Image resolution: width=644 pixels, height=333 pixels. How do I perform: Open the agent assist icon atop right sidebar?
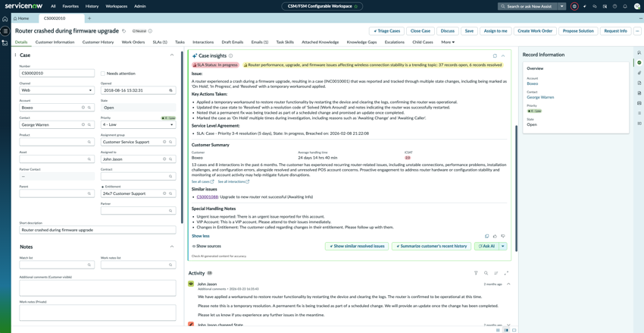(639, 52)
